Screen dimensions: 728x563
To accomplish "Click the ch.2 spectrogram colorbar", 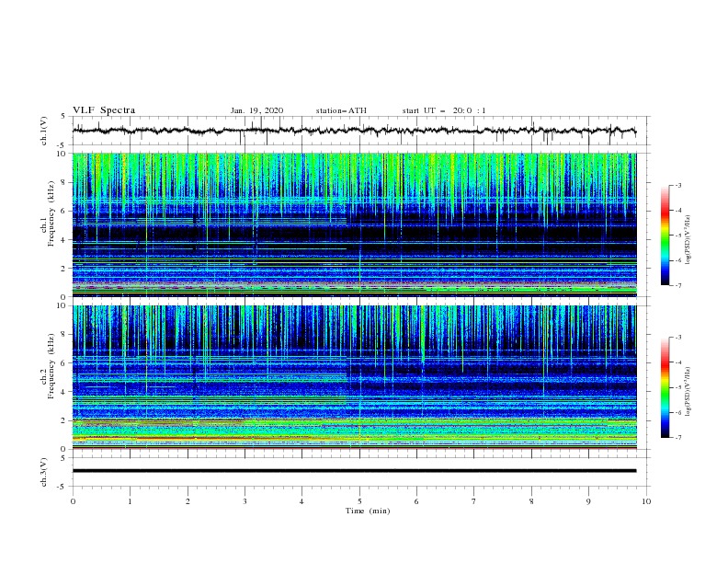I will [665, 387].
